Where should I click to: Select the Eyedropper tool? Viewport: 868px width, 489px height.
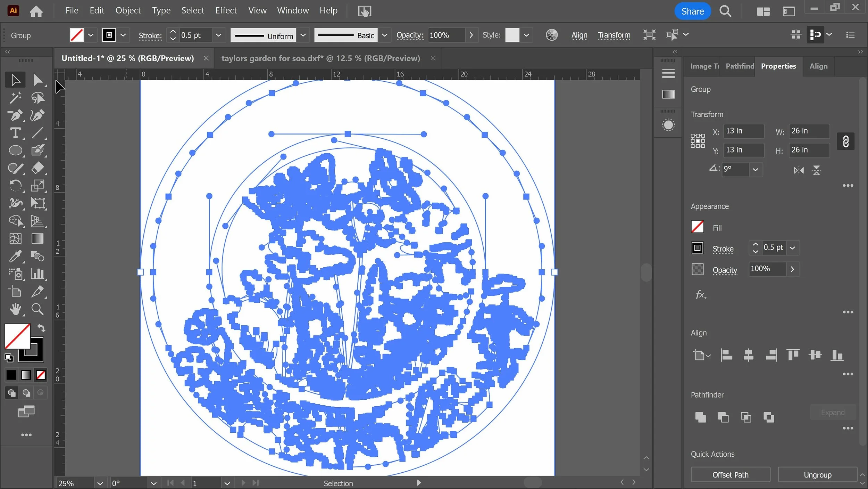15,256
